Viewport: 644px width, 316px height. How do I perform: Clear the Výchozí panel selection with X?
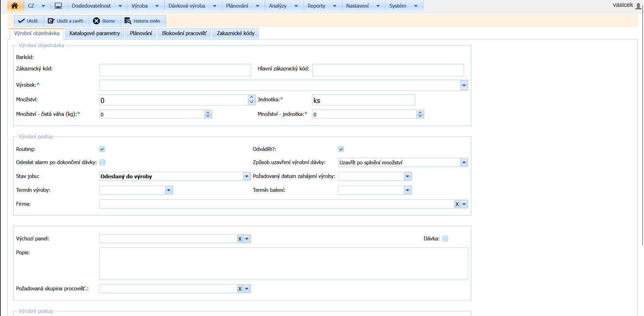240,239
